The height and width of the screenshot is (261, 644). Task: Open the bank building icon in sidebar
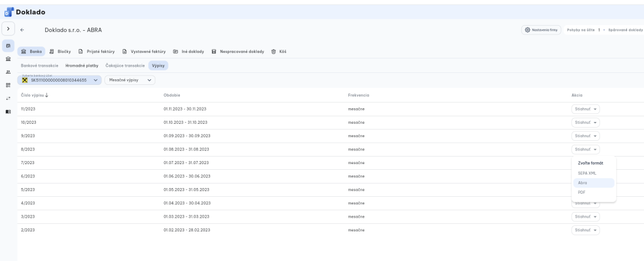pyautogui.click(x=8, y=58)
